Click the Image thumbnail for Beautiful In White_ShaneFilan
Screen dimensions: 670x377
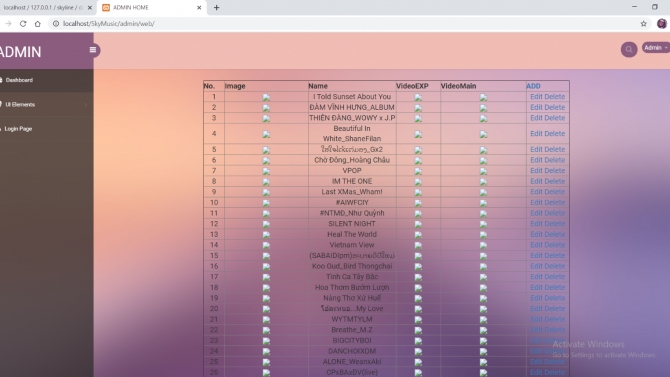tap(266, 135)
